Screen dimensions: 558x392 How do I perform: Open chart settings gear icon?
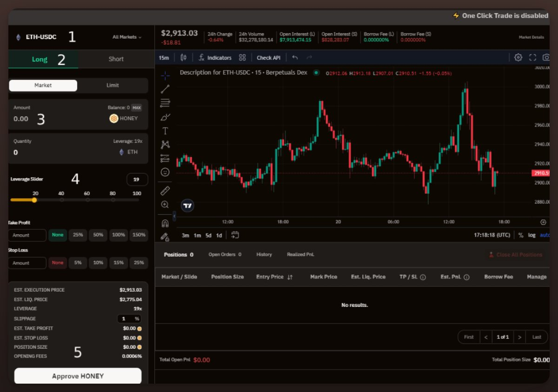[518, 58]
